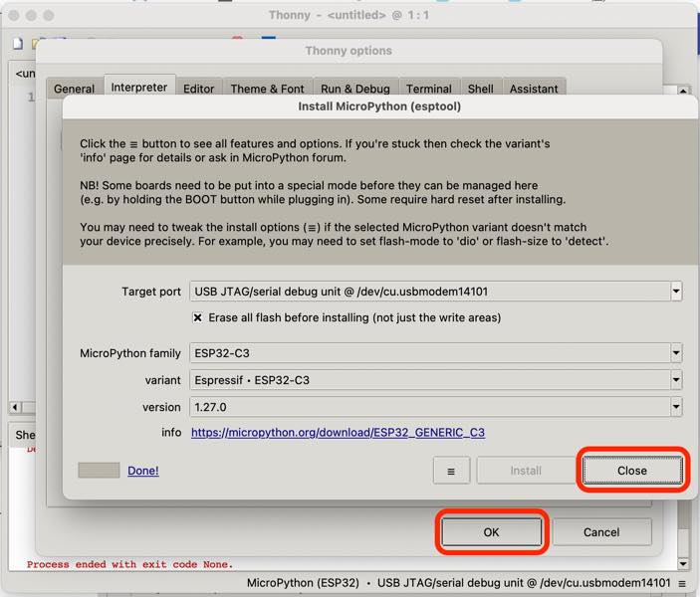Click the Install MicroPython (esptool) title bar
Image resolution: width=700 pixels, height=597 pixels.
(379, 106)
